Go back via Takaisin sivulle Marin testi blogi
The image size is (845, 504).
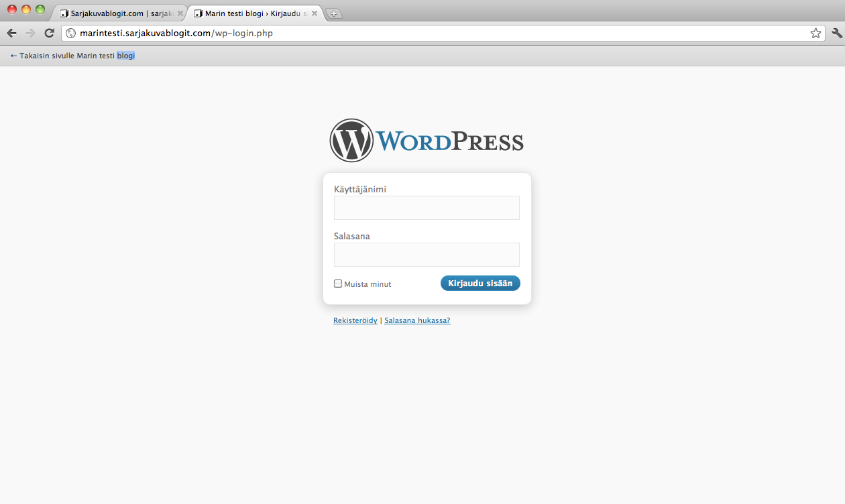(x=72, y=56)
